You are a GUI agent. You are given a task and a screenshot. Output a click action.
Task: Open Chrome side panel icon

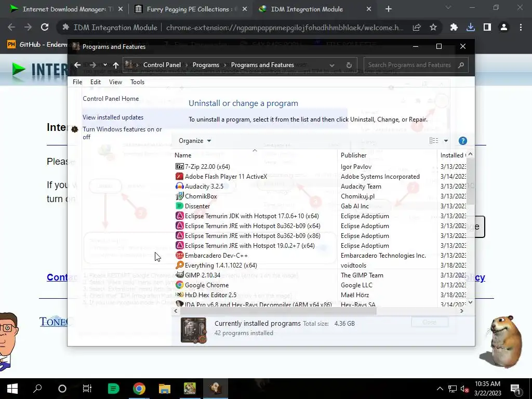coord(487,28)
